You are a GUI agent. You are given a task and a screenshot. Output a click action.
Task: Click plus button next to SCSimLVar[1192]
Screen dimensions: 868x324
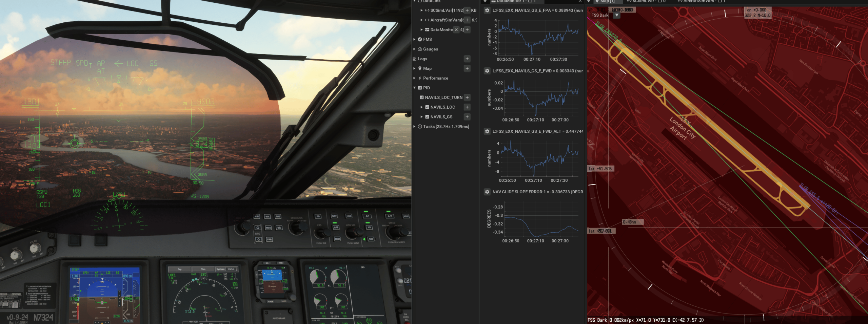click(467, 10)
